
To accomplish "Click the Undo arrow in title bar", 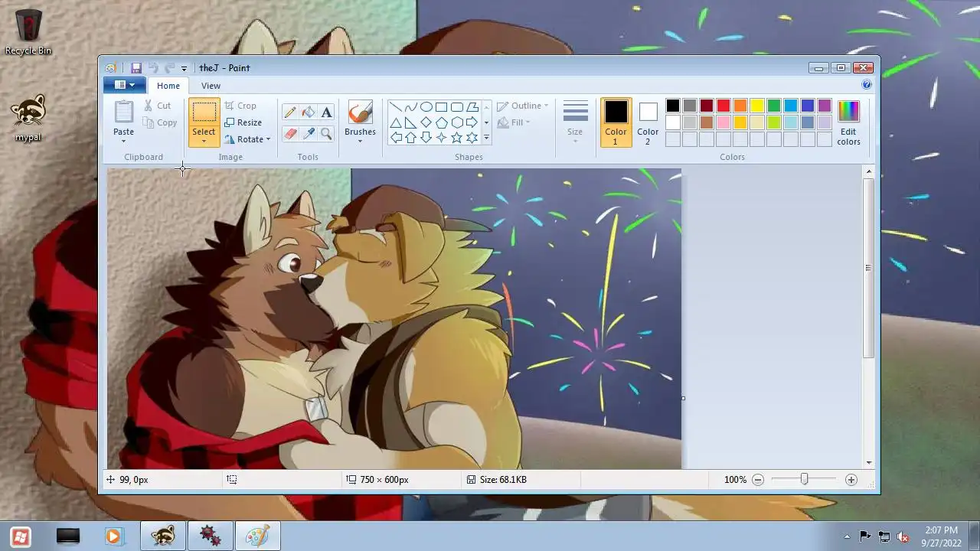I will click(x=153, y=68).
